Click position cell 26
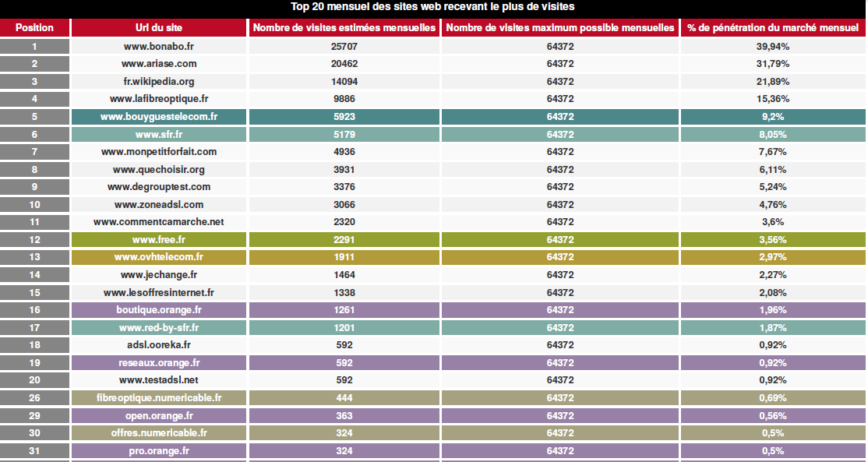 point(34,398)
